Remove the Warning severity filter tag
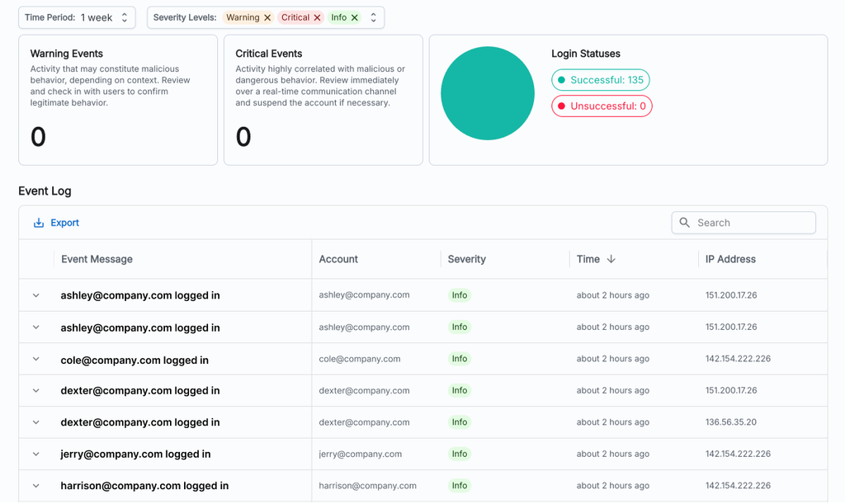The image size is (845, 504). coord(267,17)
